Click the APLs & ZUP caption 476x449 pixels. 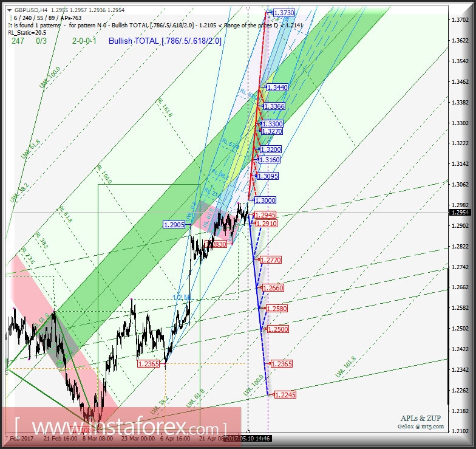(x=420, y=418)
